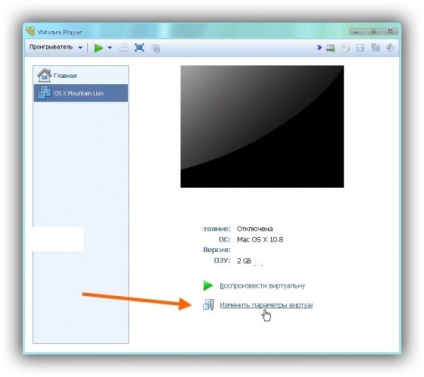Click the green Play toolbar button
This screenshot has width=424, height=377.
coord(98,48)
